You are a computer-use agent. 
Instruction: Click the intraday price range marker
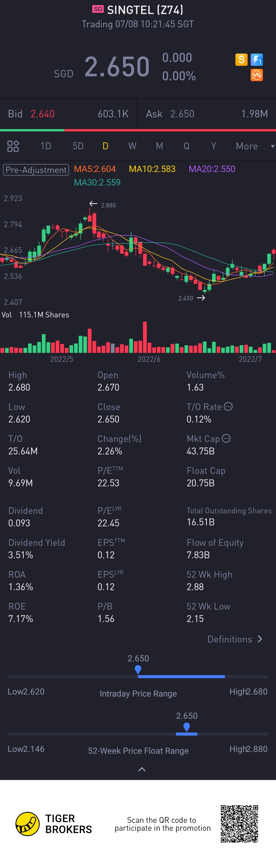(x=138, y=670)
